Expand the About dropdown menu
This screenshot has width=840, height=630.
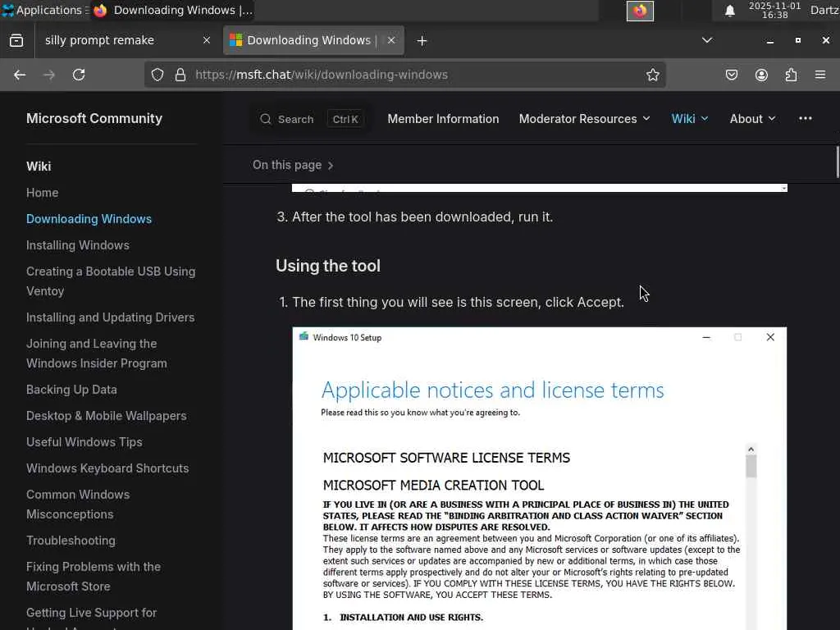(x=752, y=119)
